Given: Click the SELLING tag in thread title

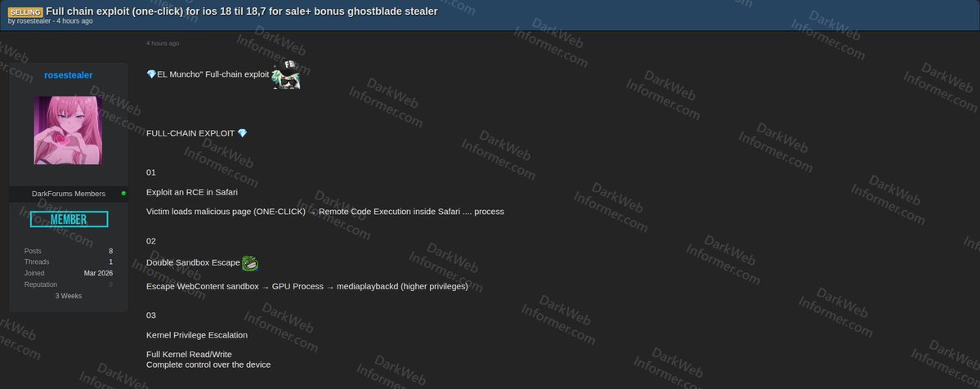Looking at the screenshot, I should click(25, 12).
